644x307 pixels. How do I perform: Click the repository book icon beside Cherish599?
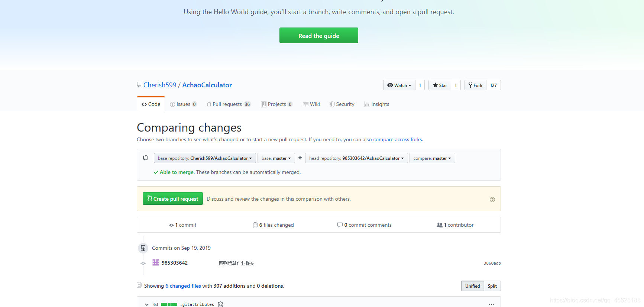139,85
